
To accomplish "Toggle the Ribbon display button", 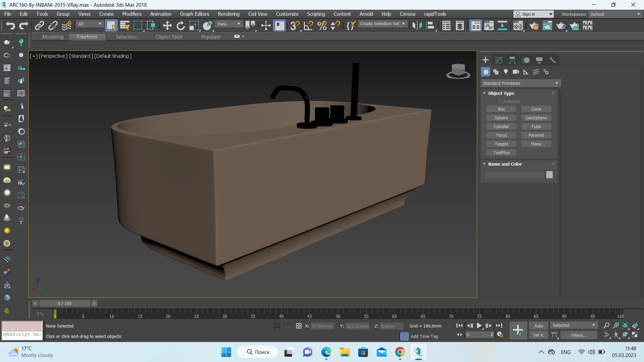I will click(x=476, y=25).
